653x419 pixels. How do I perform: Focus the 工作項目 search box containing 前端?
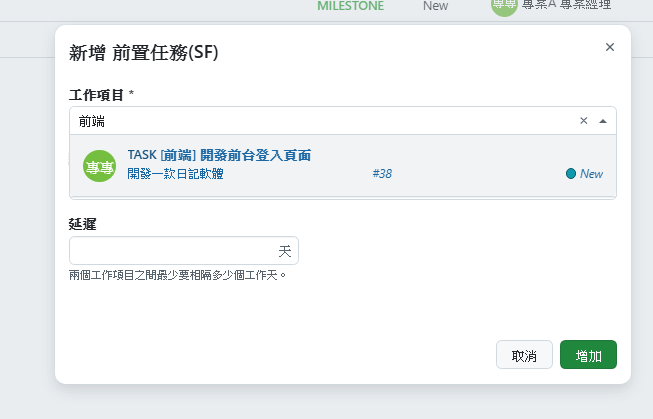point(323,121)
